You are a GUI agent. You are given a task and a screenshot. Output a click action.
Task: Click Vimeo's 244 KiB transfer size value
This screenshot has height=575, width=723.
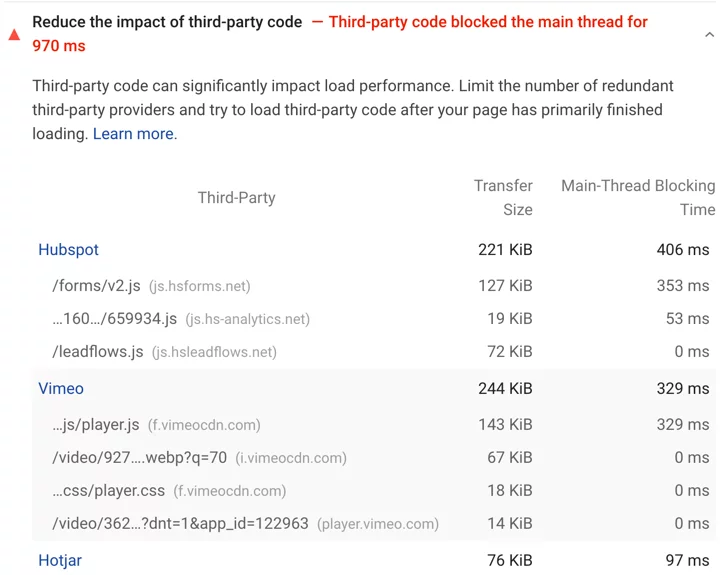(505, 389)
